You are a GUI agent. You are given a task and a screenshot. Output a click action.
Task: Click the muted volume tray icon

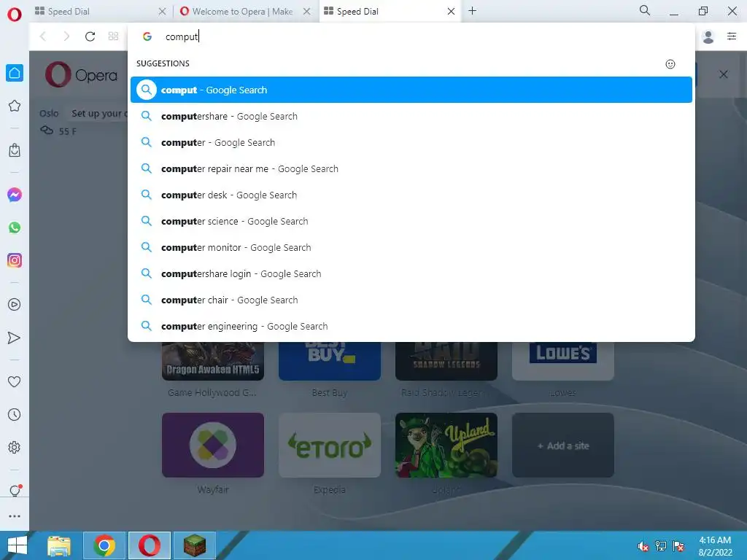(x=643, y=545)
